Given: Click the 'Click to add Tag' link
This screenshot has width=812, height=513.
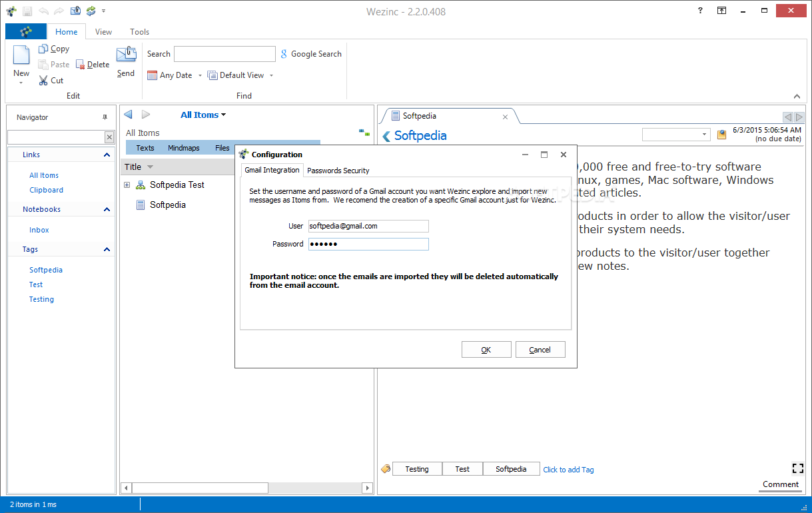Looking at the screenshot, I should (x=568, y=470).
